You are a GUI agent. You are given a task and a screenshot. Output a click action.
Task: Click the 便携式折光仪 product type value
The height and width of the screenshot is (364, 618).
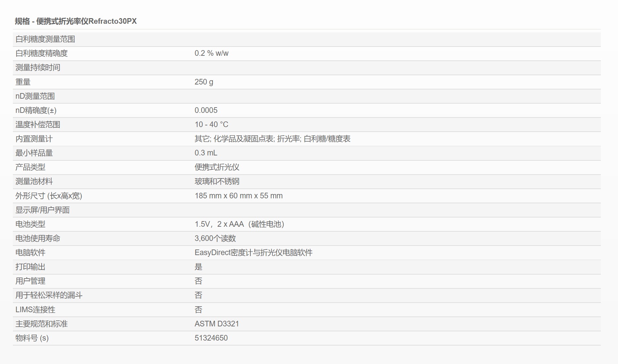217,167
